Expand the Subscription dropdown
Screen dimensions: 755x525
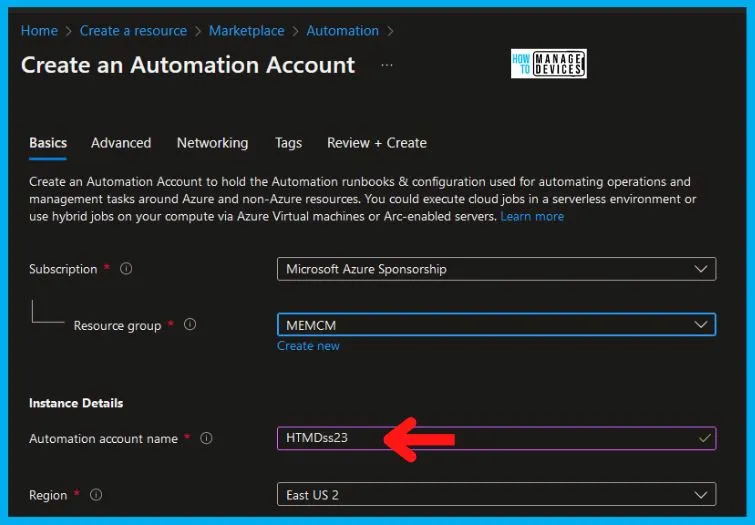[496, 269]
